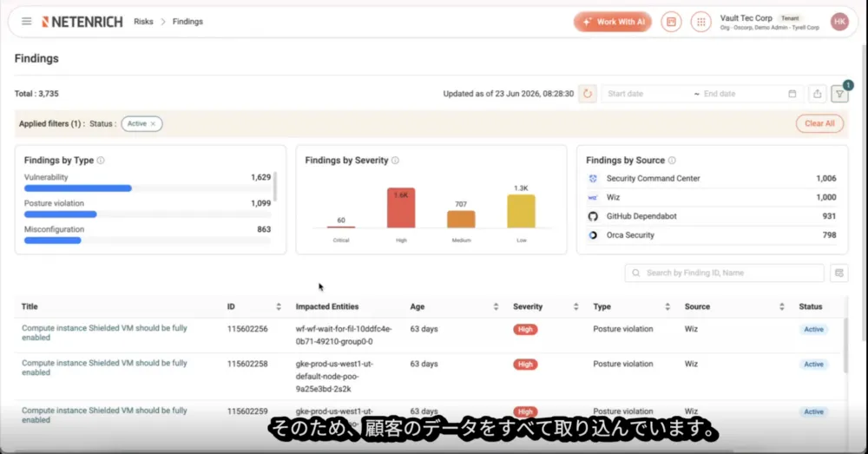Click ID cell 115602258
Image resolution: width=868 pixels, height=454 pixels.
247,364
